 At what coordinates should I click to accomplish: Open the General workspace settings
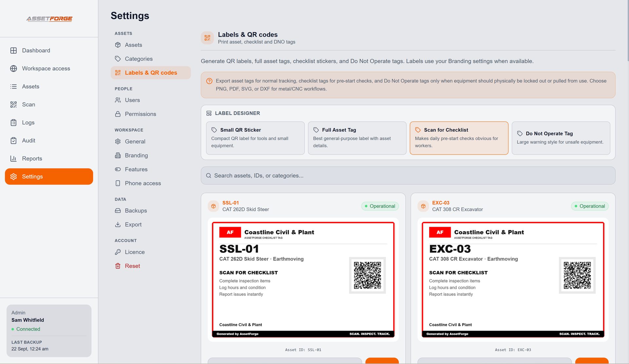click(151, 141)
